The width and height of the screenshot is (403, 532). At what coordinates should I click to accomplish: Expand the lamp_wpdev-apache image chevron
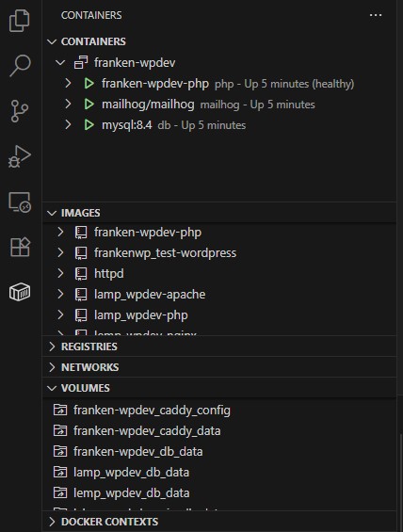[x=60, y=295]
